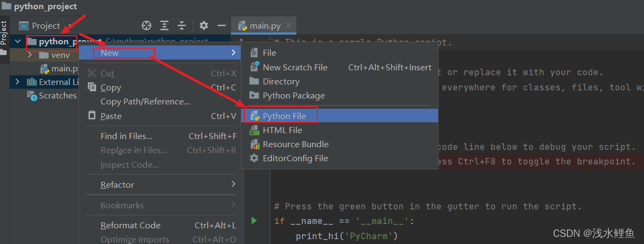Open the Project view dropdown label
Image resolution: width=644 pixels, height=244 pixels.
pos(46,26)
